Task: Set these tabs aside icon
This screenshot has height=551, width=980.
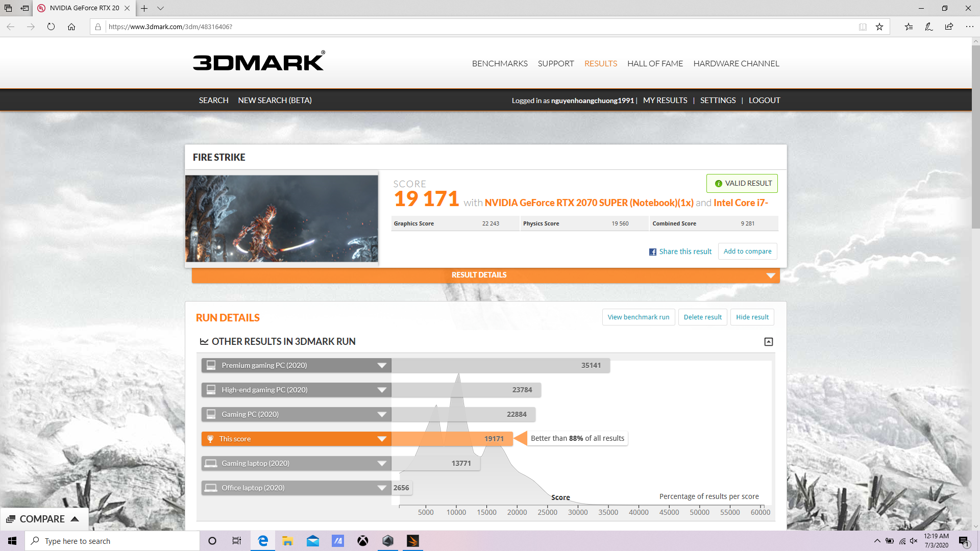Action: (24, 8)
